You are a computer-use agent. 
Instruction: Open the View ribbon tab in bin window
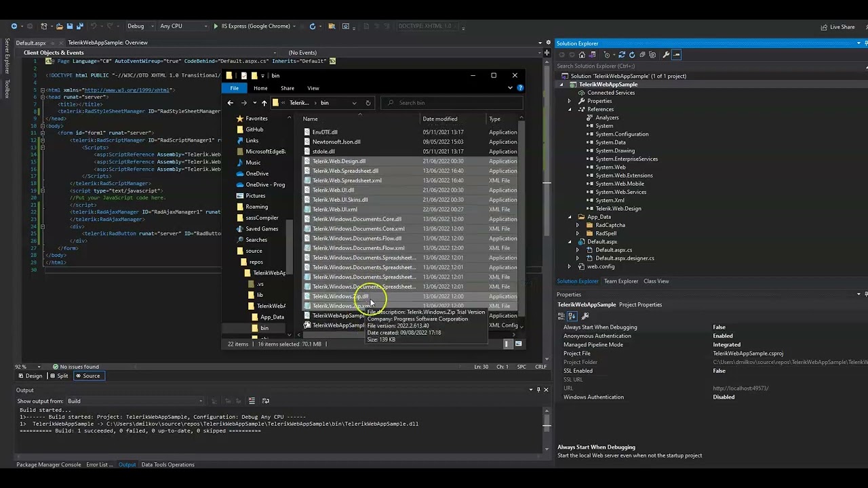313,88
